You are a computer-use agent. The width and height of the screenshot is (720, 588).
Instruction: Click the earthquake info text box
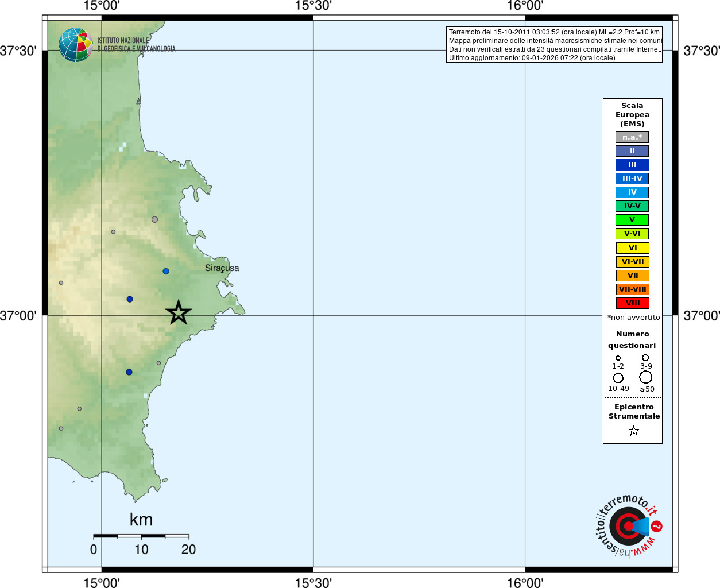(554, 45)
